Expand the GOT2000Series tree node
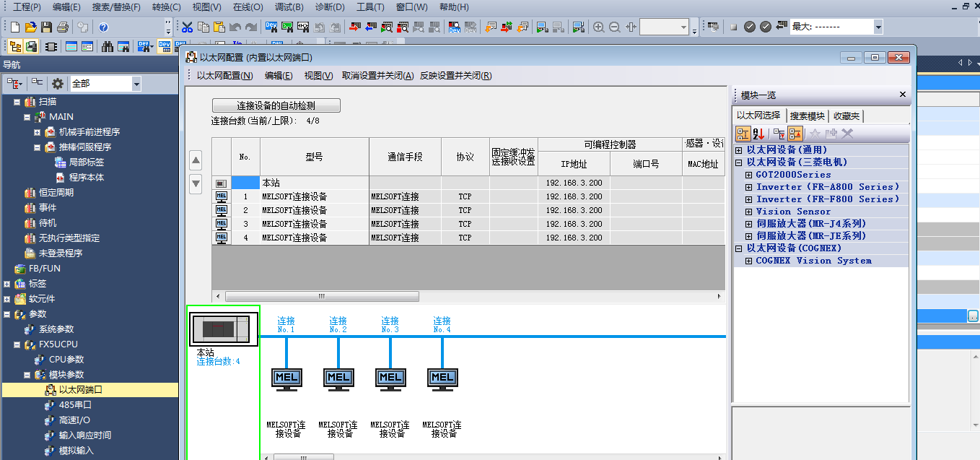980x460 pixels. 748,175
